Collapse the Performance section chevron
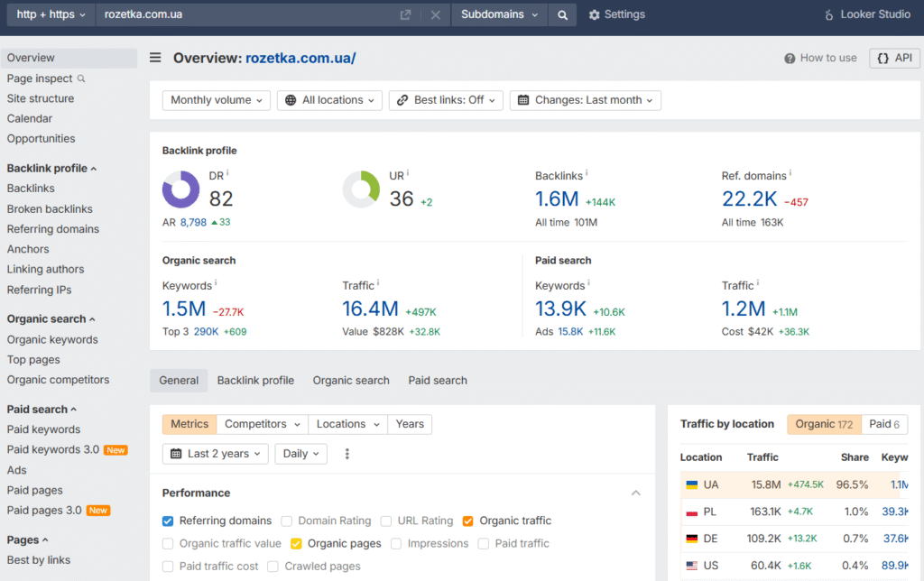The width and height of the screenshot is (924, 581). click(x=636, y=493)
